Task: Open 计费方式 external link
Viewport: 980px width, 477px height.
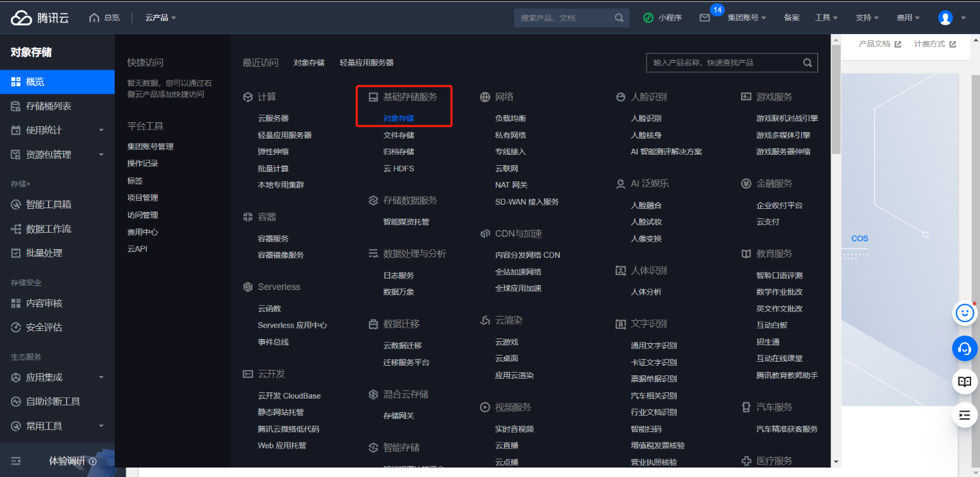Action: pos(935,44)
